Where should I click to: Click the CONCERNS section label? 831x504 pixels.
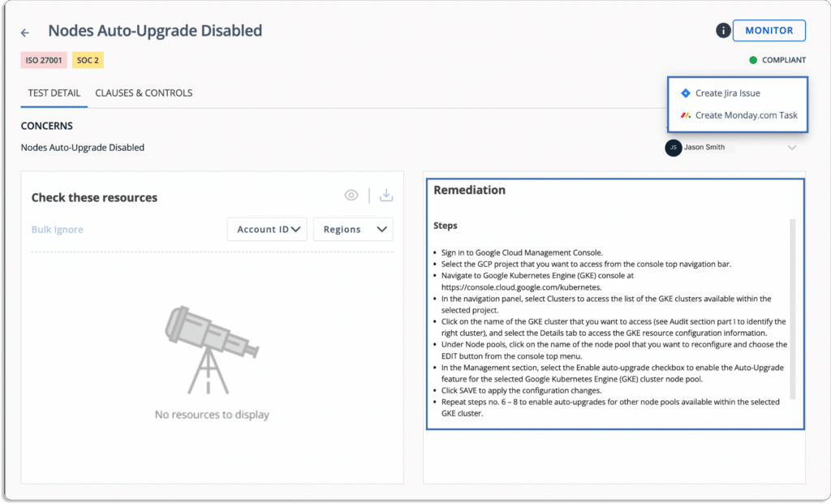46,126
